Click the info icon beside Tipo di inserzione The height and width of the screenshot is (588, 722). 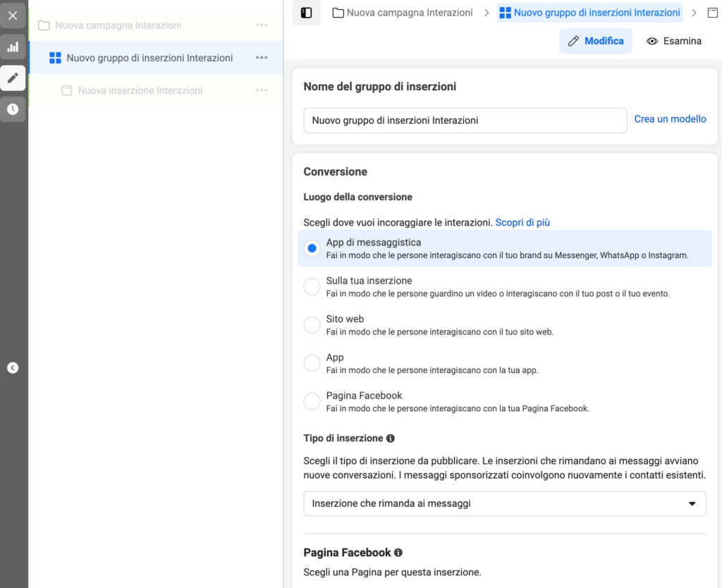pyautogui.click(x=391, y=439)
